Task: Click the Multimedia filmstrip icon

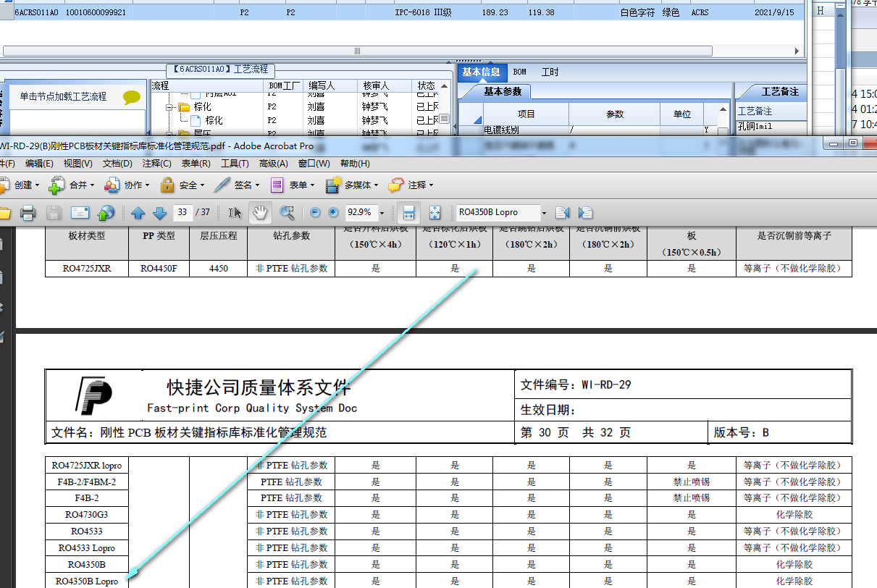Action: tap(334, 185)
